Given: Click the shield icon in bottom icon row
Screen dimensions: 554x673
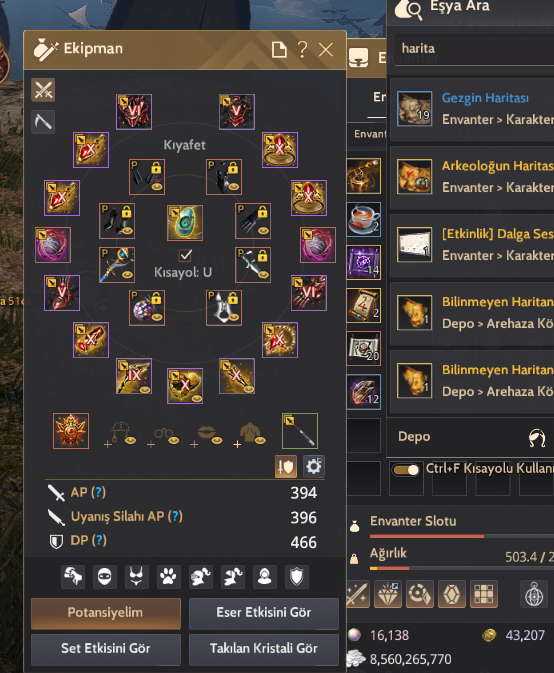Looking at the screenshot, I should (x=297, y=576).
